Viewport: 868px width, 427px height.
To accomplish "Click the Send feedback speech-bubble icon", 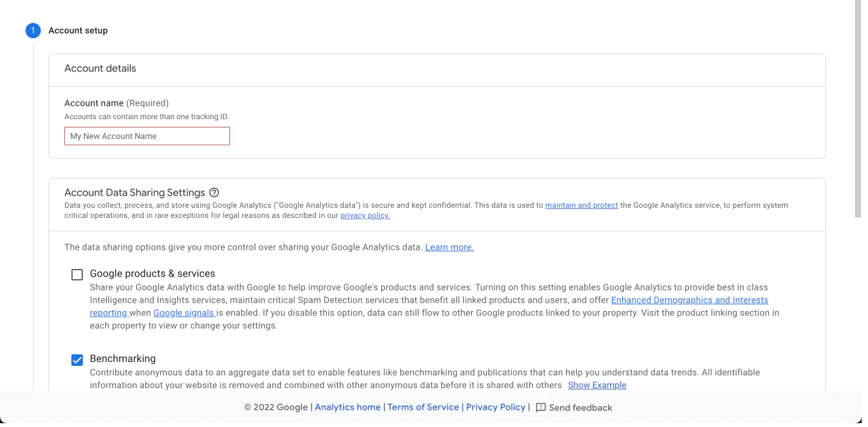I will pyautogui.click(x=541, y=408).
